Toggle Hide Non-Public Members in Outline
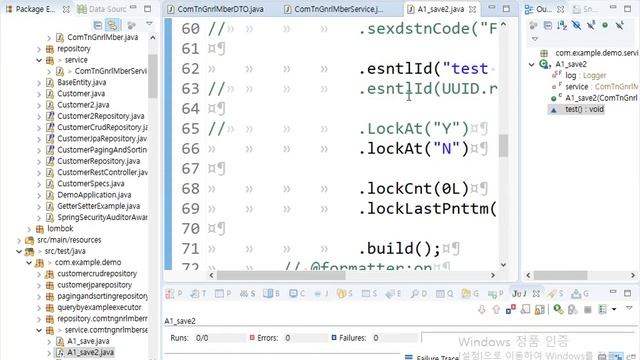 pos(605,25)
